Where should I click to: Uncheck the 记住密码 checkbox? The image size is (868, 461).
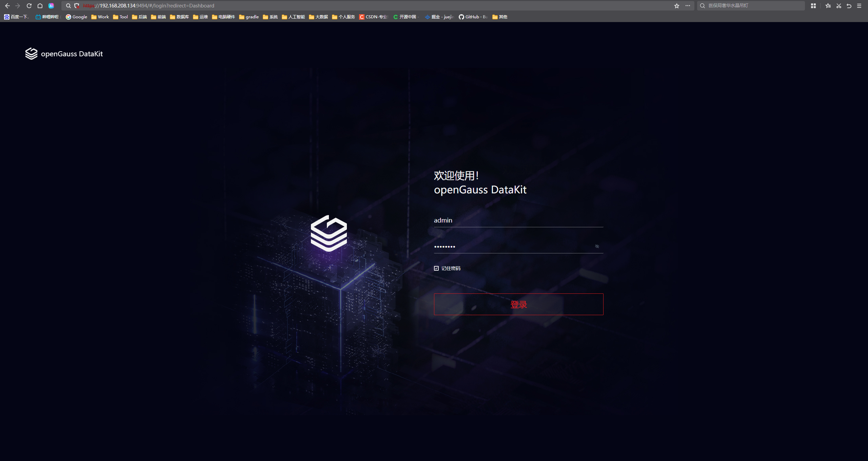click(436, 268)
